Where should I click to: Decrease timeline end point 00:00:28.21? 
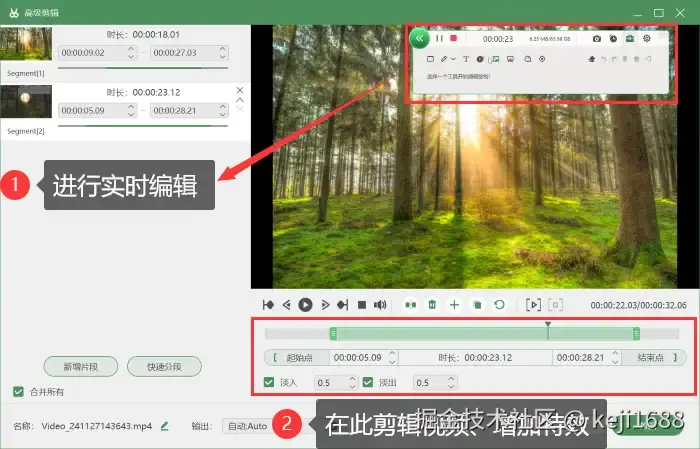pyautogui.click(x=615, y=361)
